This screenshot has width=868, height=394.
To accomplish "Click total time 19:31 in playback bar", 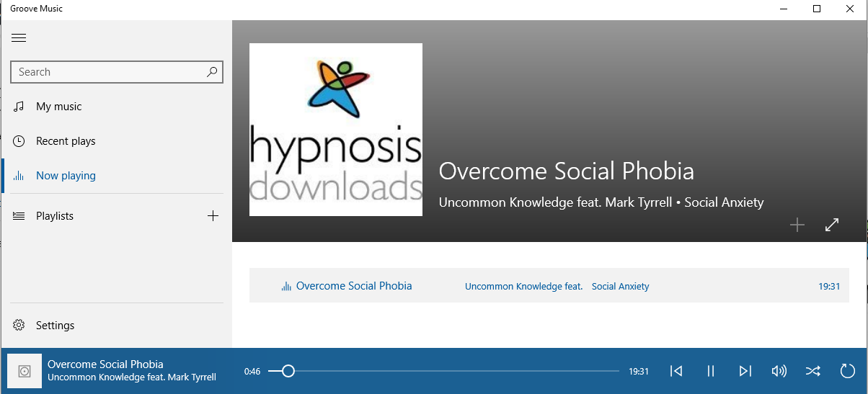I will [639, 372].
